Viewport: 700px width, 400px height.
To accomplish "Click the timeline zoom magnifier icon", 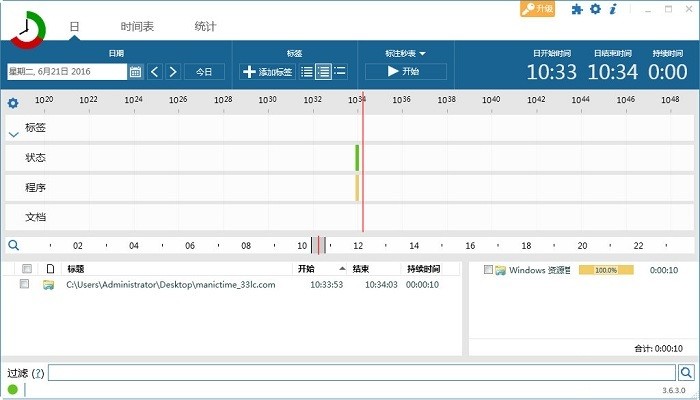I will coord(13,245).
